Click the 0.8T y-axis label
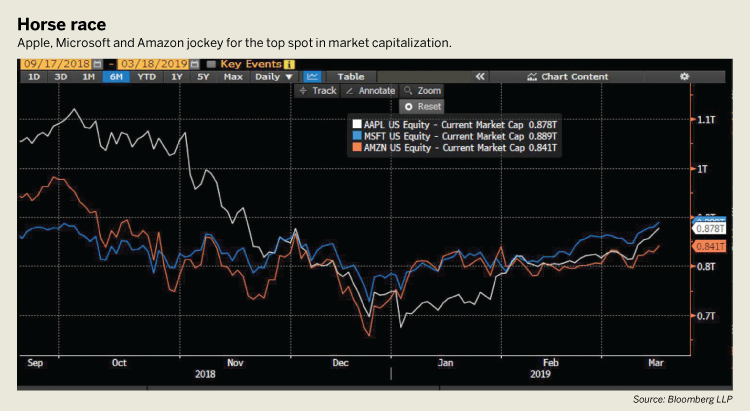Screen dimensions: 750x411 point(706,267)
